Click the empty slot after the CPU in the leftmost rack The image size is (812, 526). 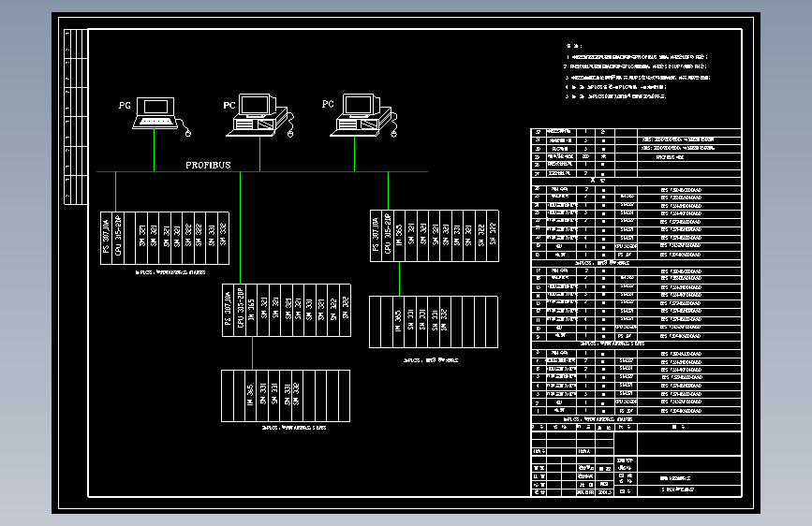(130, 238)
